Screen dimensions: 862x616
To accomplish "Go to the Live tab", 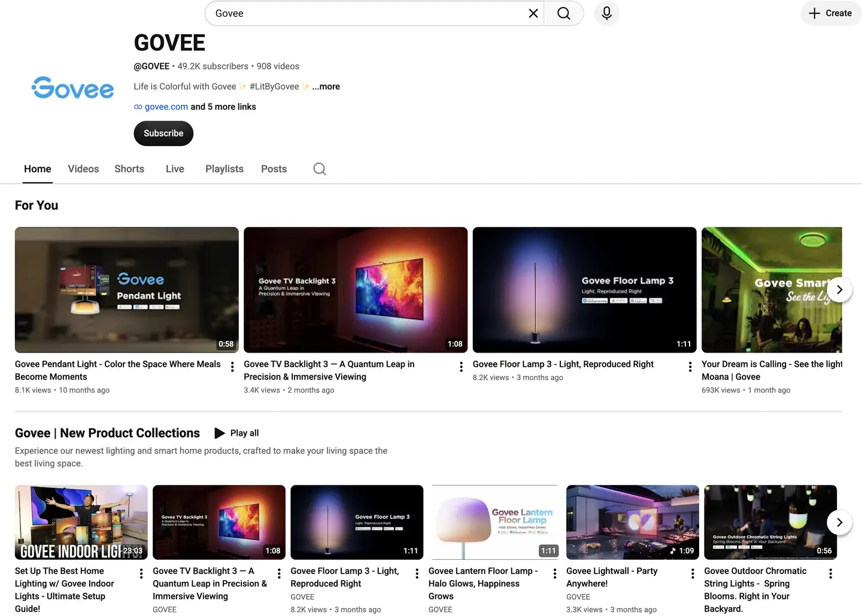I will 175,169.
